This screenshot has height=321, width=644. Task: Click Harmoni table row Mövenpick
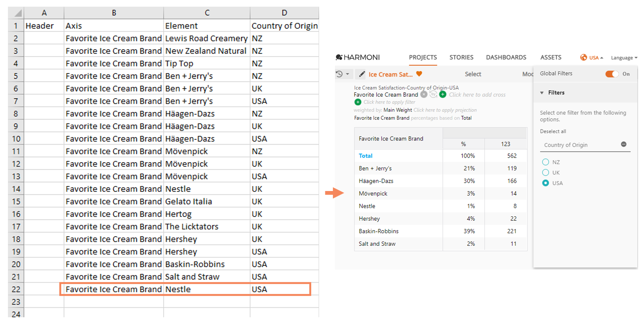[x=441, y=194]
